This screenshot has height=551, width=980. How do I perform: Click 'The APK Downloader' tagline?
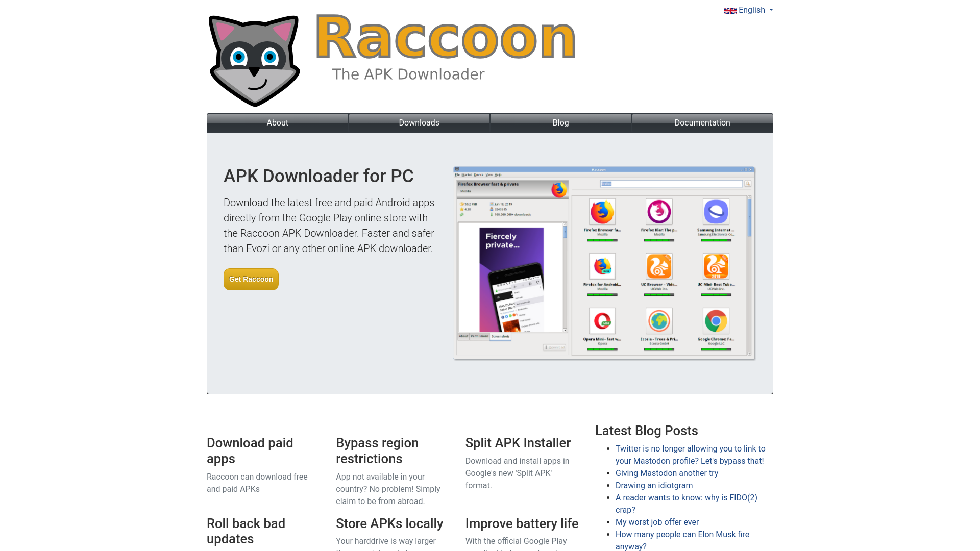408,74
